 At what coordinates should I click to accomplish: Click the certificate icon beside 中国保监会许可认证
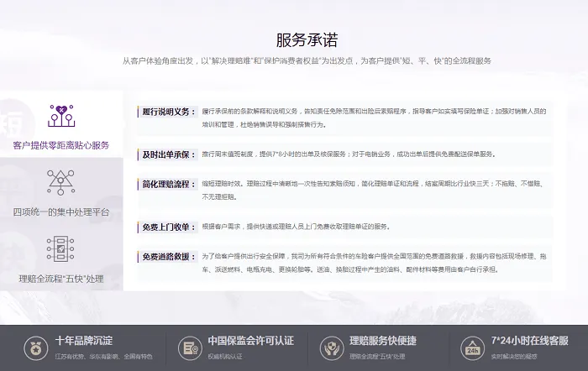pos(186,347)
